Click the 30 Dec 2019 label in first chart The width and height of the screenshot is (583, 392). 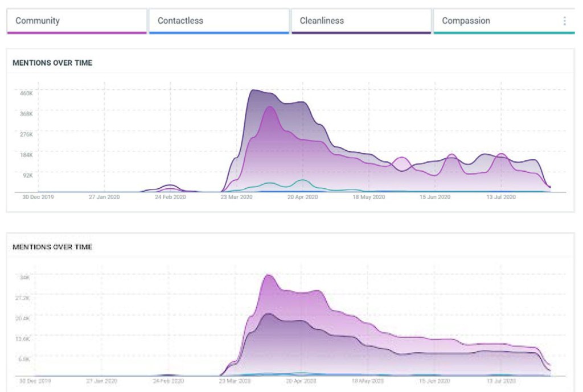pos(38,197)
